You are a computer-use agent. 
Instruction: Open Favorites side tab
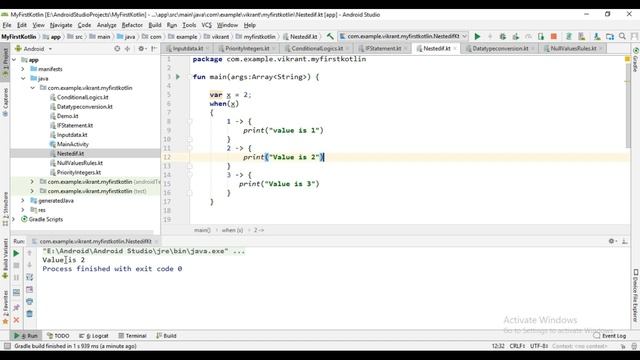5,307
